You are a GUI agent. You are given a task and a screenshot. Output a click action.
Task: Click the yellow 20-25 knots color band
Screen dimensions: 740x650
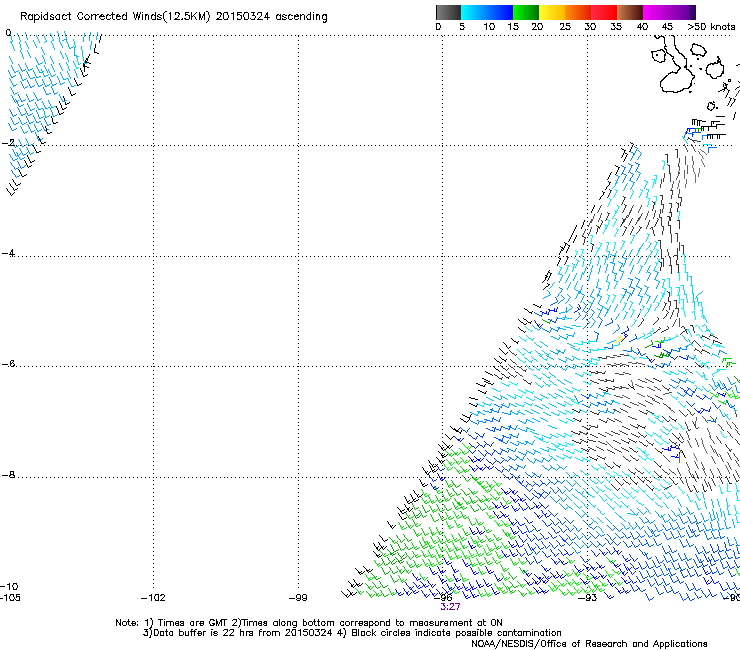552,12
